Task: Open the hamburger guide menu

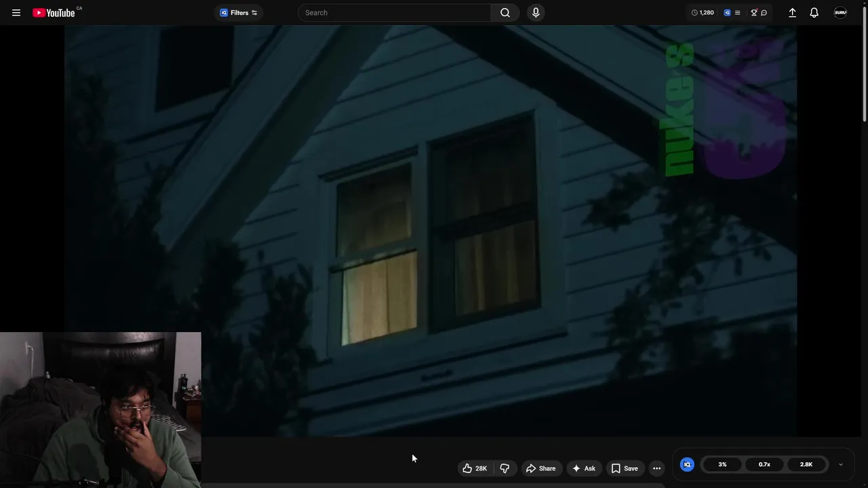Action: 16,13
